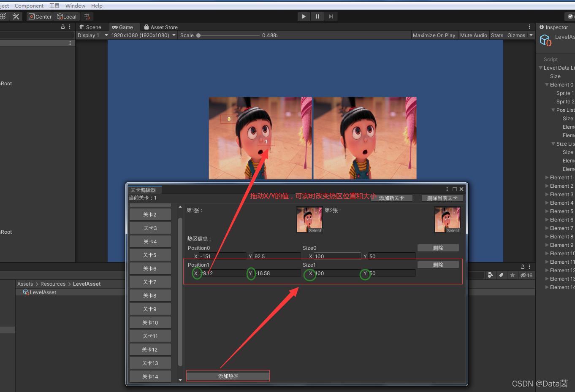The height and width of the screenshot is (392, 575).
Task: Collapse the Pos List foldout
Action: [x=553, y=110]
